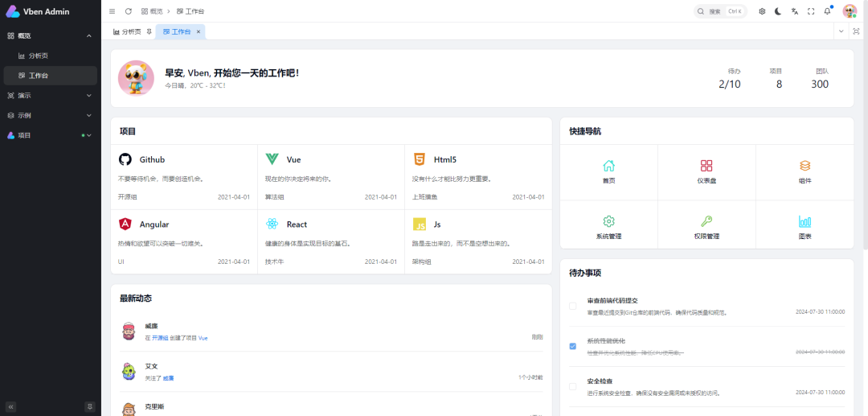The height and width of the screenshot is (416, 868).
Task: Click the language translation icon
Action: pyautogui.click(x=795, y=11)
